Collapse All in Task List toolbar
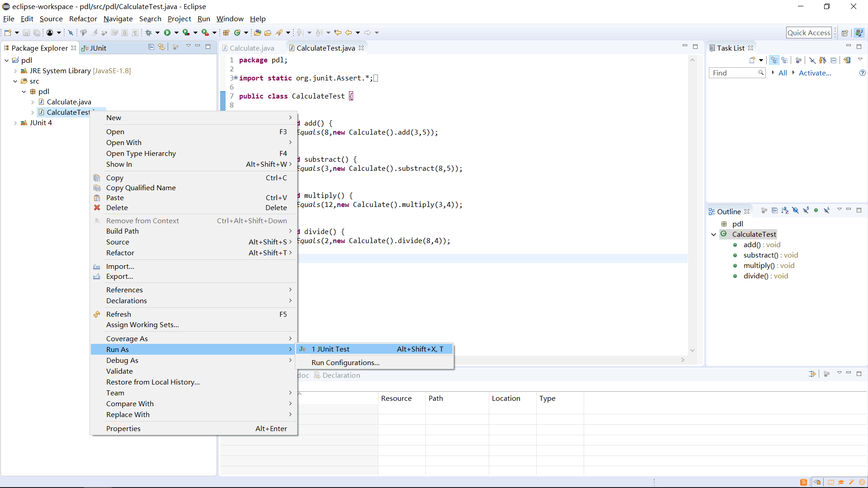This screenshot has width=868, height=488. 834,60
